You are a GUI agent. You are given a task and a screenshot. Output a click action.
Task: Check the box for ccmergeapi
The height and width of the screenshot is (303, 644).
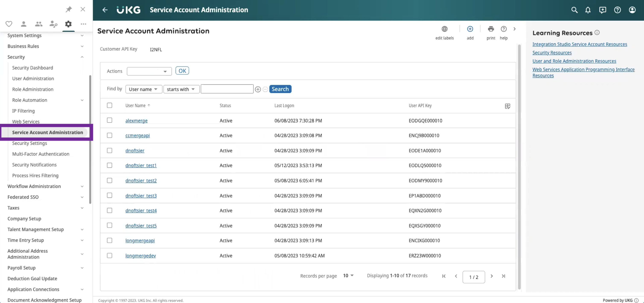tap(109, 135)
